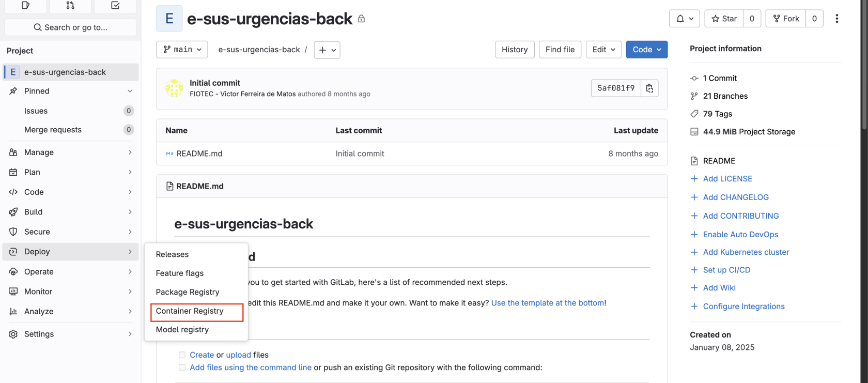Star the project
This screenshot has height=383, width=868.
tap(724, 19)
